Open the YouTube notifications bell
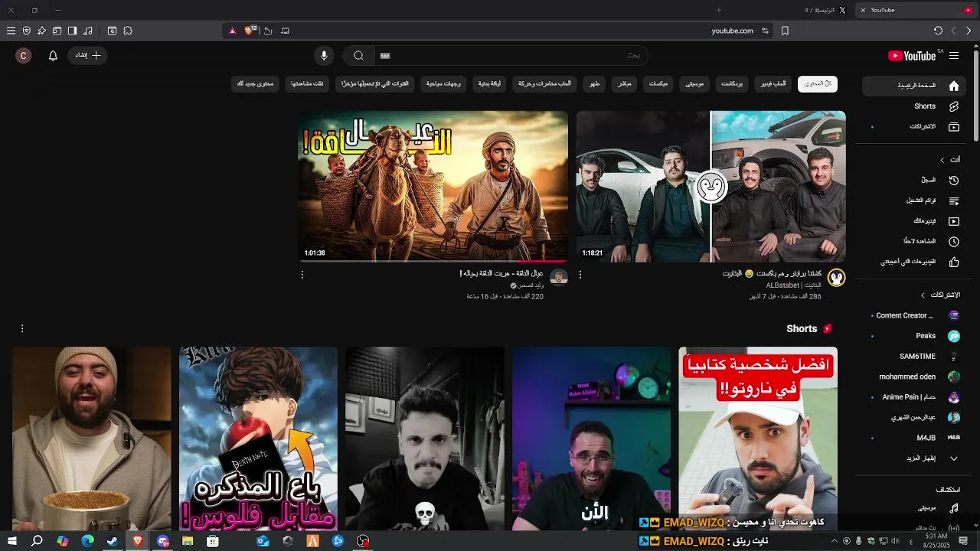The height and width of the screenshot is (551, 980). [53, 56]
